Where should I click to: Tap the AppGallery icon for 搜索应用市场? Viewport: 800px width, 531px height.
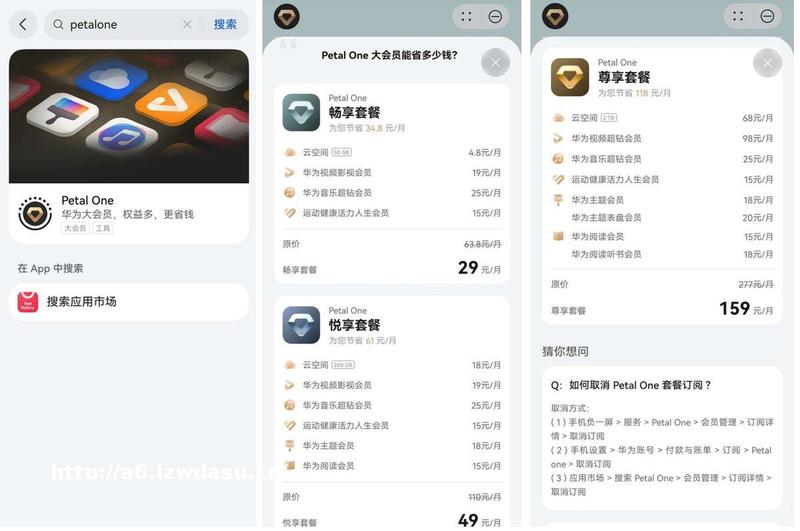pyautogui.click(x=28, y=301)
